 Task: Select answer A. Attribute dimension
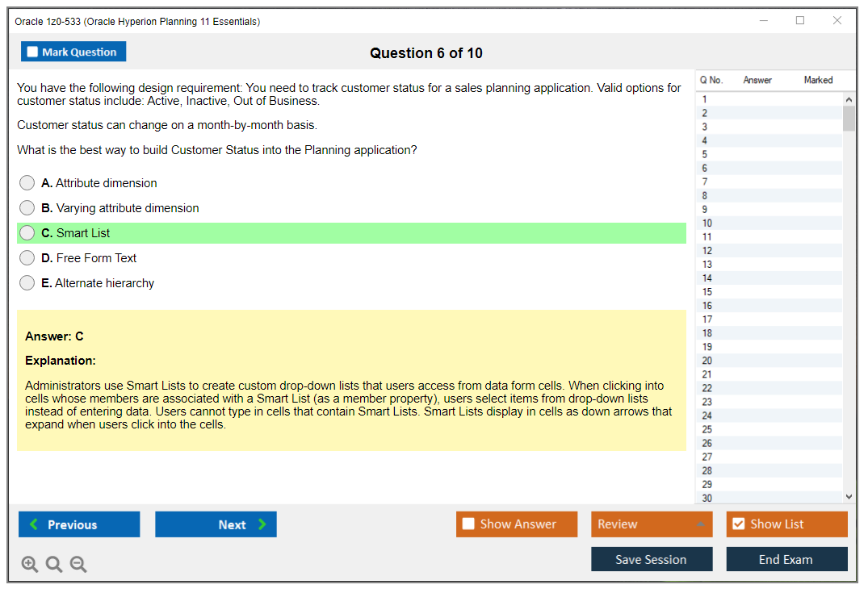tap(27, 183)
